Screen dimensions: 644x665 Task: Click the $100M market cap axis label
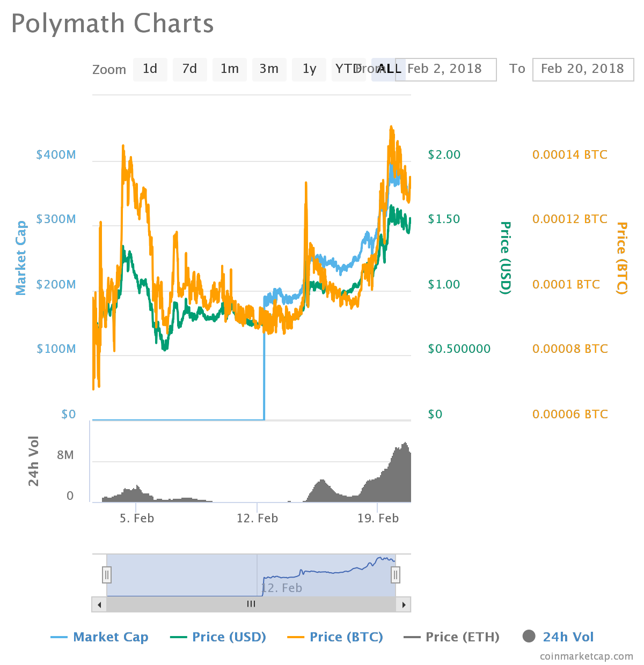click(x=56, y=349)
